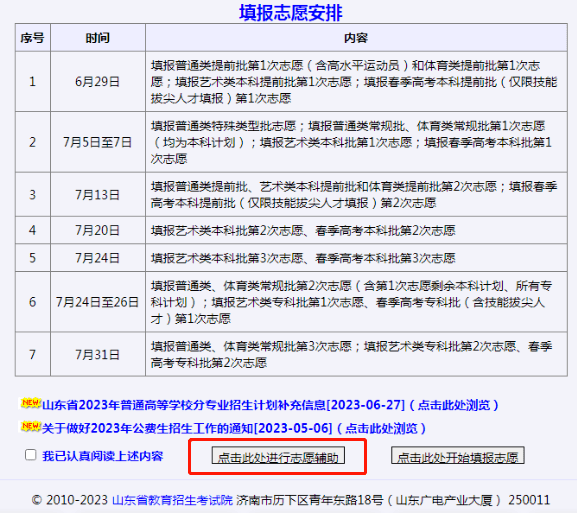Image resolution: width=577 pixels, height=516 pixels.
Task: Click the 我已认真阅读上述内容 label text
Action: point(103,456)
